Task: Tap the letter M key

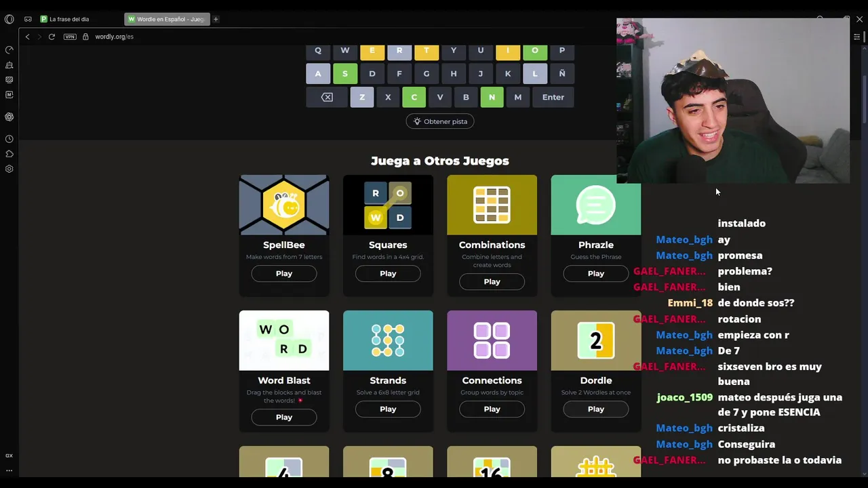Action: click(x=518, y=97)
